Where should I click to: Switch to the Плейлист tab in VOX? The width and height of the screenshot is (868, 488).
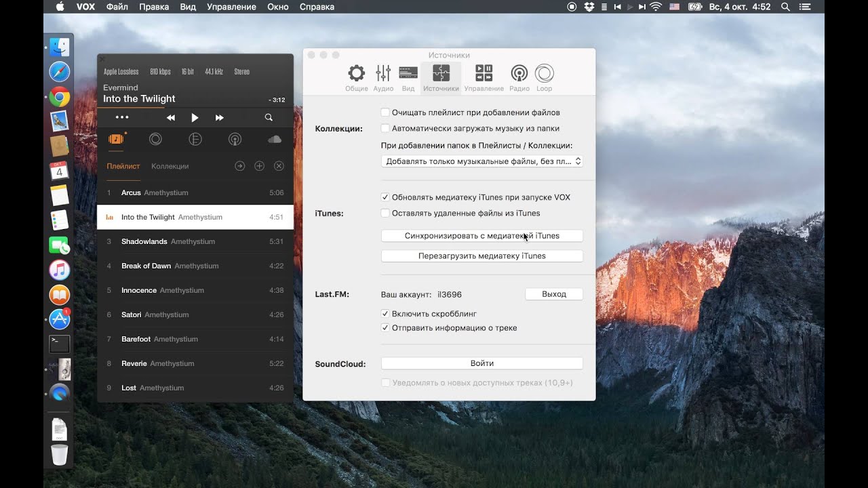123,166
